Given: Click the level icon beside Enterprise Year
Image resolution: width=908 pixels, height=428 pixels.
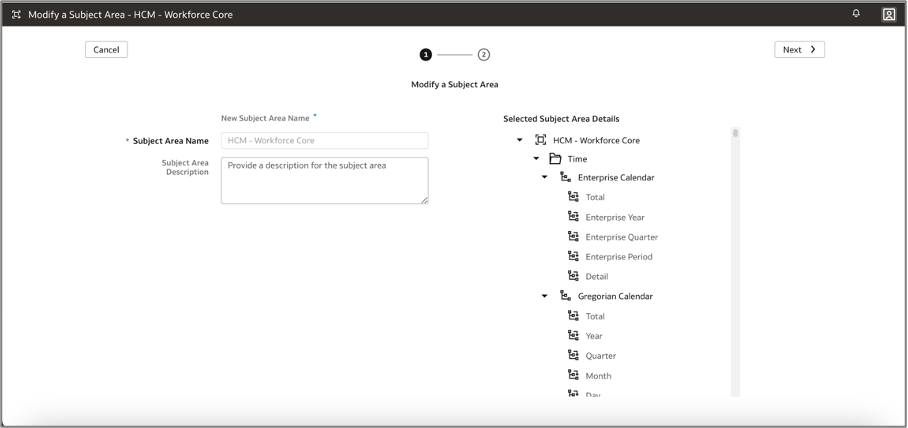Looking at the screenshot, I should tap(573, 216).
